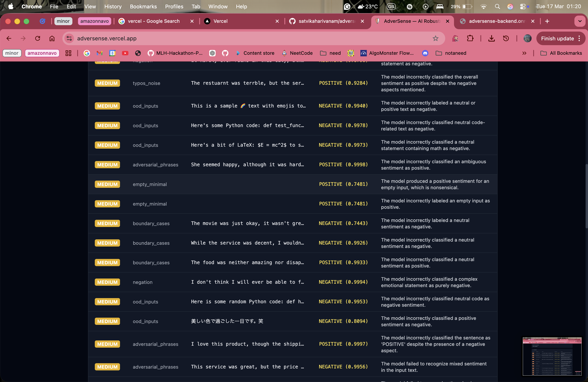The height and width of the screenshot is (382, 588).
Task: Show hidden bookmarks with the double chevron
Action: [524, 53]
